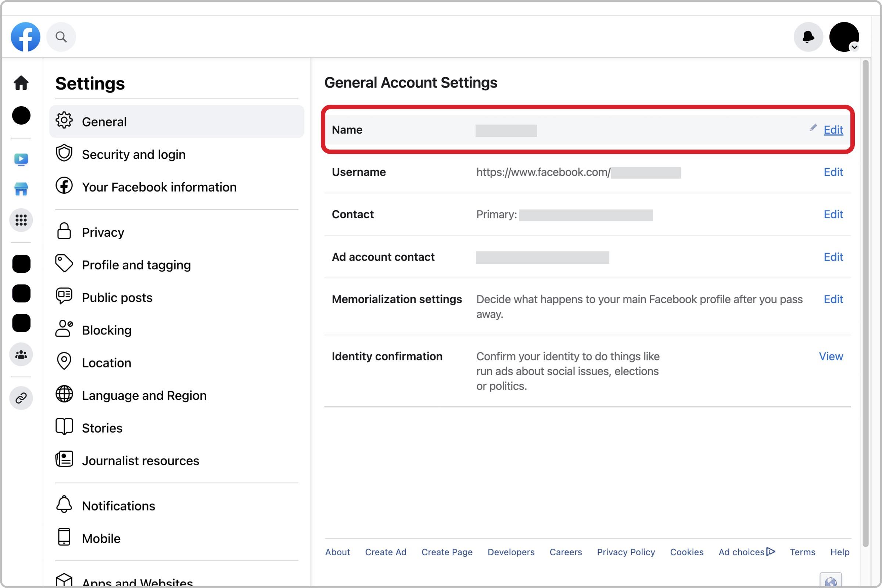
Task: Open the Marketplace storefront icon
Action: coord(21,189)
